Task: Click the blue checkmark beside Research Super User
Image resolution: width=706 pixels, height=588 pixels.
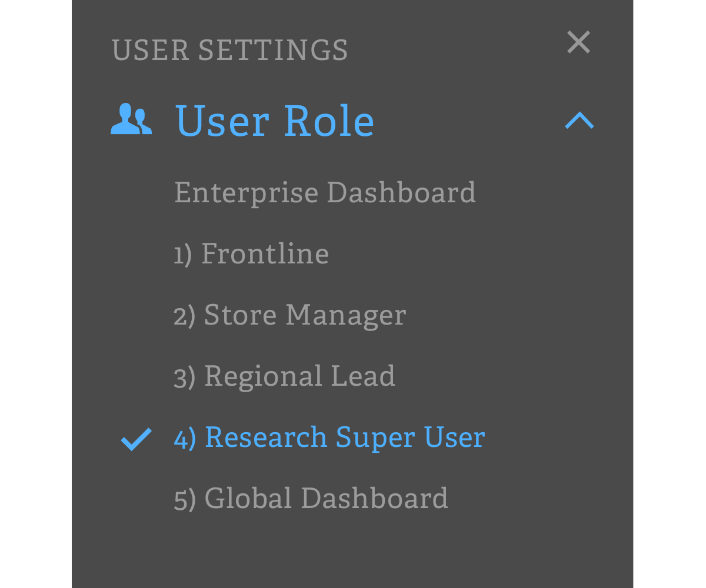Action: click(x=136, y=439)
